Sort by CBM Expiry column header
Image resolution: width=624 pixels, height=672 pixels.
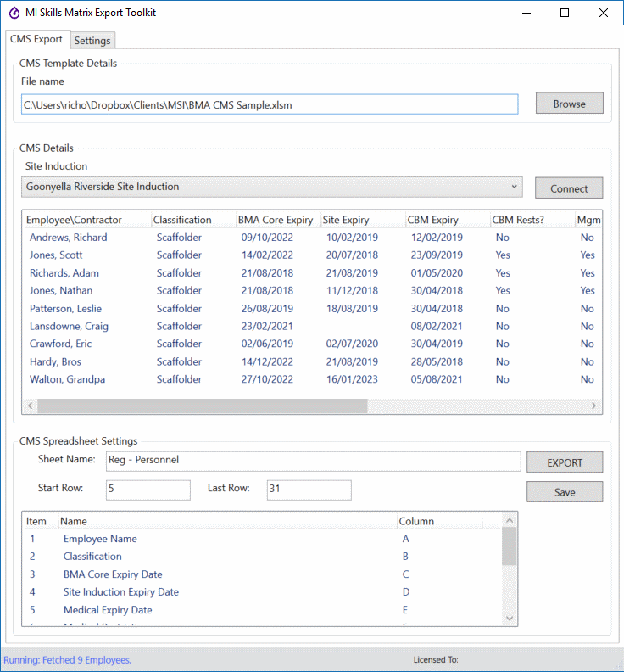point(448,220)
